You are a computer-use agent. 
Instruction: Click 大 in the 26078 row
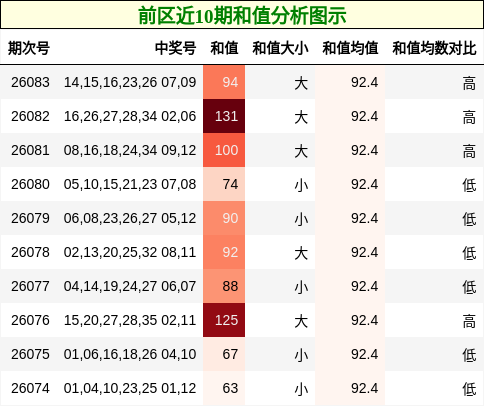tap(301, 253)
